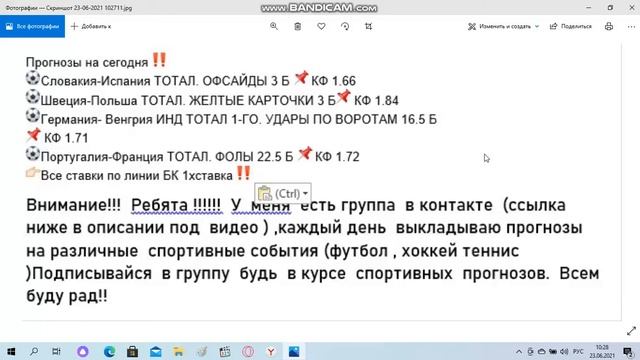640x360 pixels.
Task: Delete the photo with trash icon
Action: coord(298,26)
